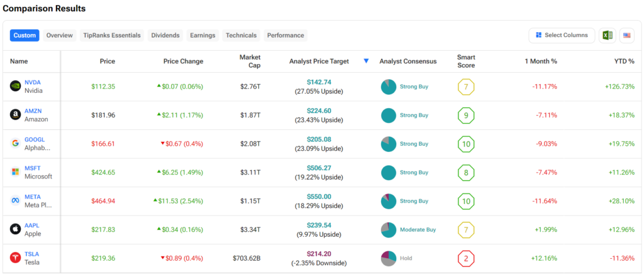Viewport: 644px width, 277px height.
Task: Open the GOOGL ticker link
Action: coord(35,139)
